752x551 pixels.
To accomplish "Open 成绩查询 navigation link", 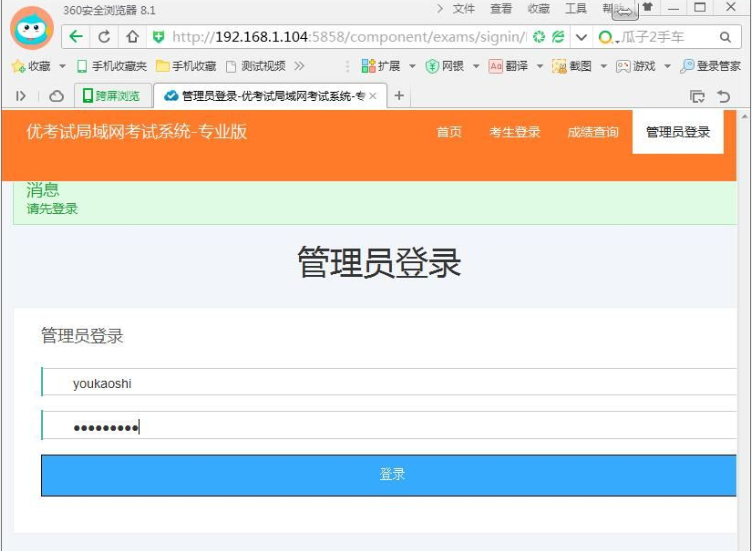I will click(593, 132).
